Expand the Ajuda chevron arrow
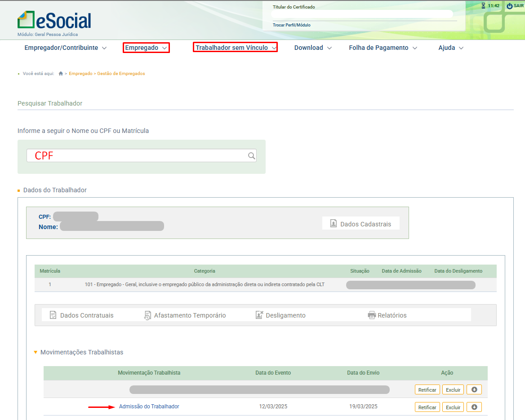The height and width of the screenshot is (420, 525). click(461, 48)
